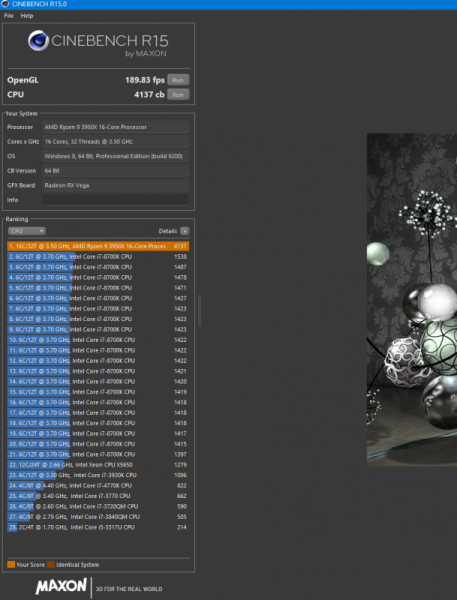The image size is (457, 600).
Task: Select rank 19 row scoring 1417
Action: pos(98,434)
